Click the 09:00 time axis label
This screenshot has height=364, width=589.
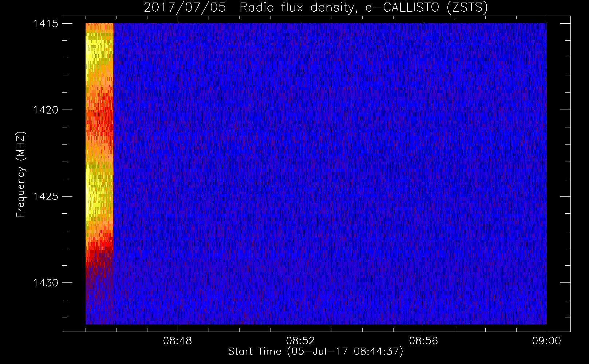coord(546,341)
